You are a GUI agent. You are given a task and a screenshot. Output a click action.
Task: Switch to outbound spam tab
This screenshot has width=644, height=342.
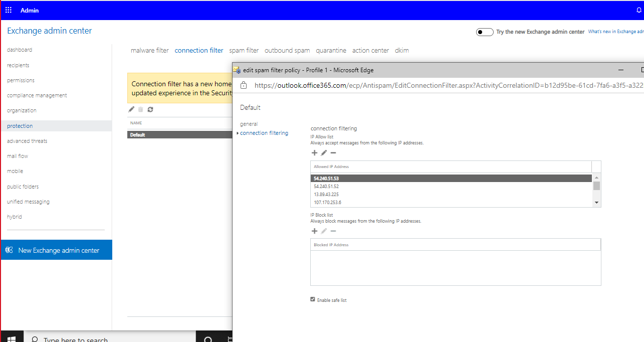287,50
